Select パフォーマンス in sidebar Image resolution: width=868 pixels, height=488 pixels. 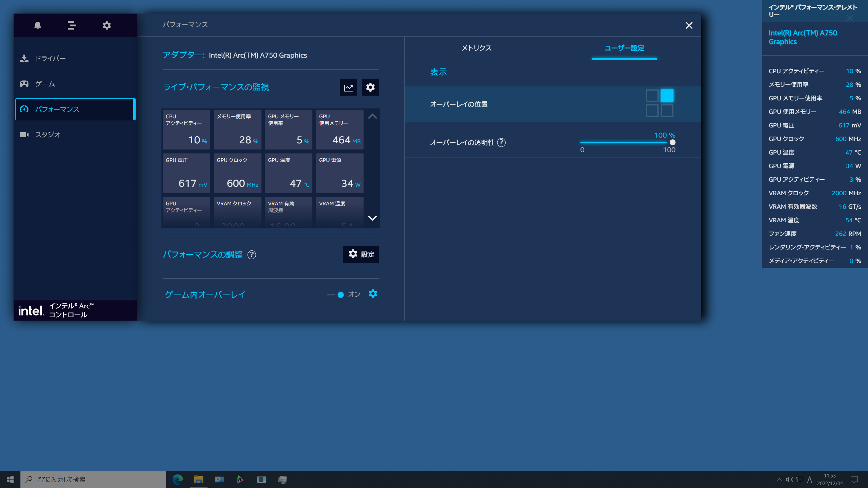tap(75, 109)
